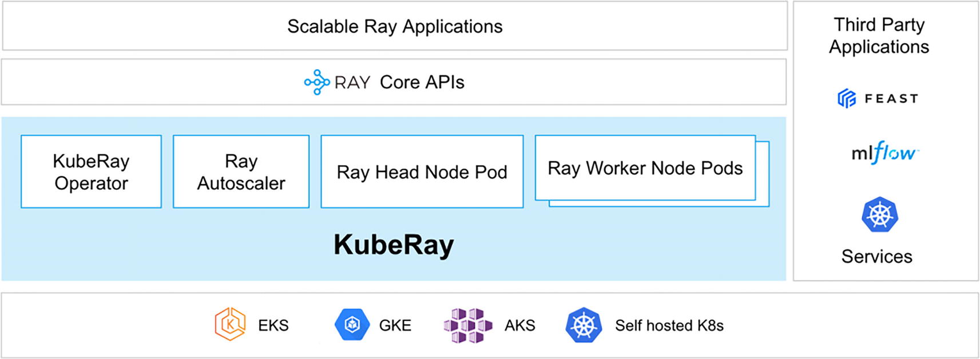Screen dimensions: 980x359
Task: Click the 'AKS' label
Action: pyautogui.click(x=520, y=325)
